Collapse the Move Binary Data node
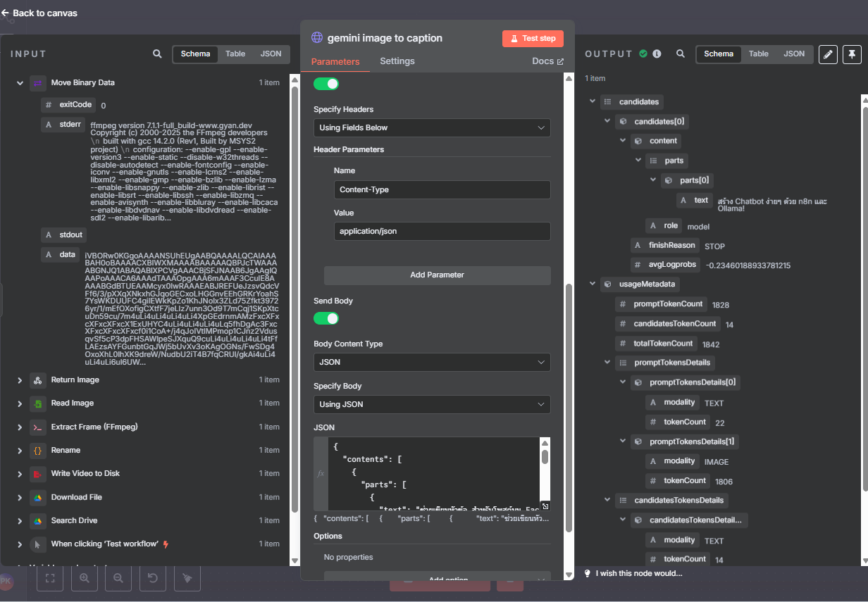The width and height of the screenshot is (868, 602). coord(20,83)
